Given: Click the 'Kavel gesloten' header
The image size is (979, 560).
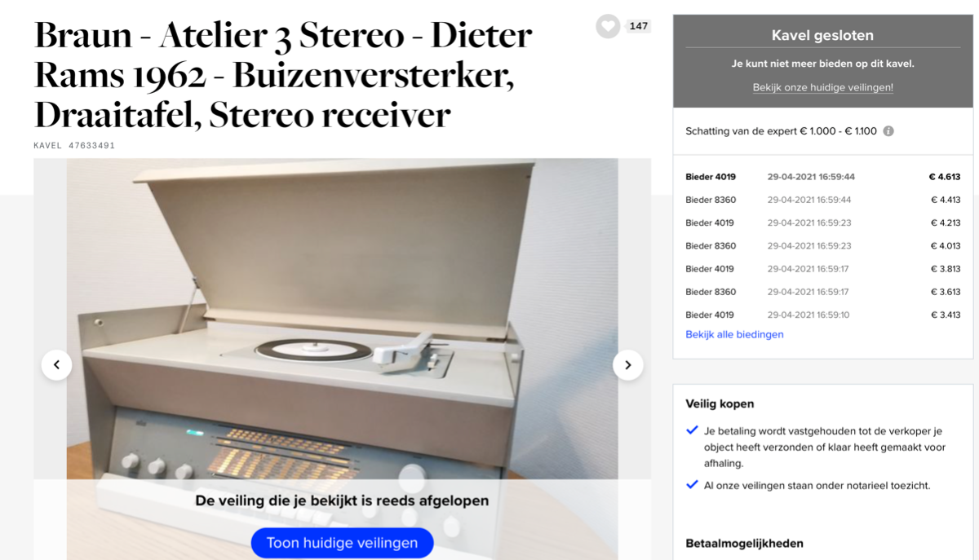Looking at the screenshot, I should tap(822, 36).
